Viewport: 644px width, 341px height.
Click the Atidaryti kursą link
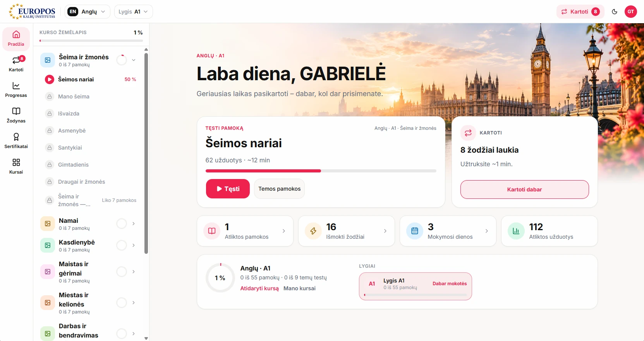(x=259, y=288)
